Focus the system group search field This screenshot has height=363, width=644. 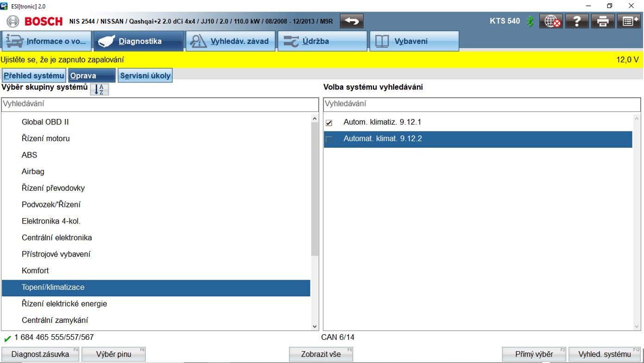pos(160,104)
